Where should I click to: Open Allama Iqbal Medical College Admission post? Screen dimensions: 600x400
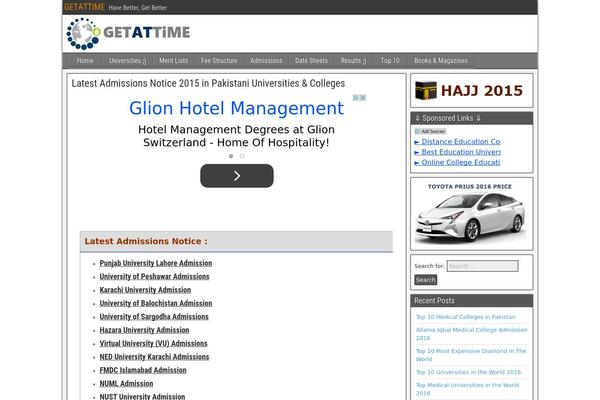[471, 334]
